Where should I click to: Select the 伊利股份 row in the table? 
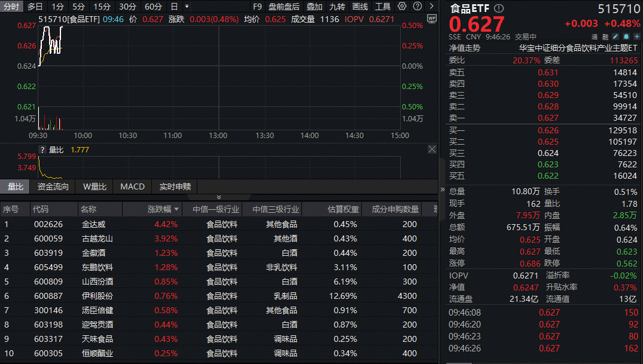(x=99, y=296)
